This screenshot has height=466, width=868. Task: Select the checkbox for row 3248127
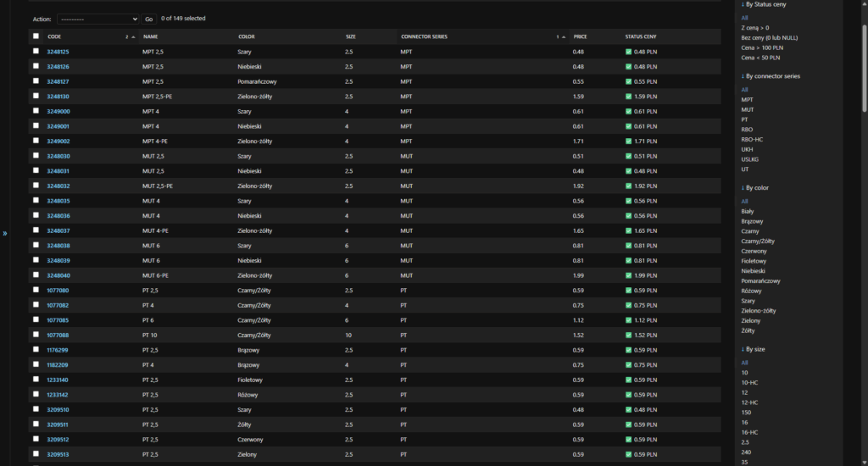pos(36,81)
